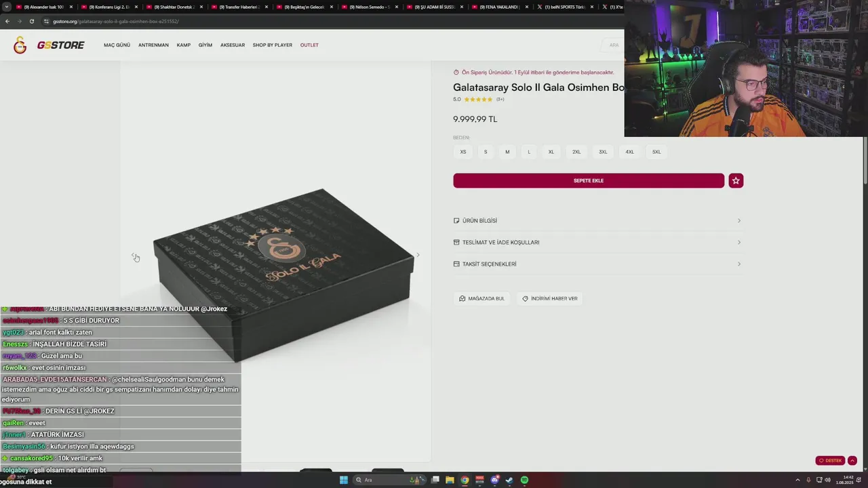Select size M
The width and height of the screenshot is (868, 488).
point(507,152)
